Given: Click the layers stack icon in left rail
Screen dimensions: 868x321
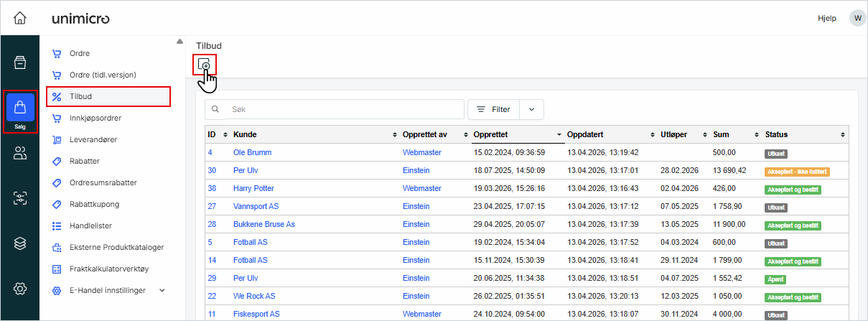Looking at the screenshot, I should click(20, 243).
